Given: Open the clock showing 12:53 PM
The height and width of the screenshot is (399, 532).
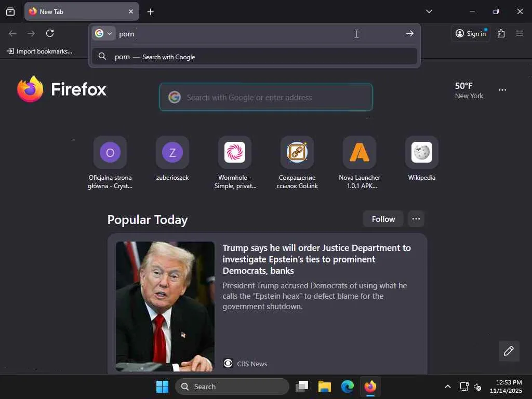Looking at the screenshot, I should pos(506,387).
